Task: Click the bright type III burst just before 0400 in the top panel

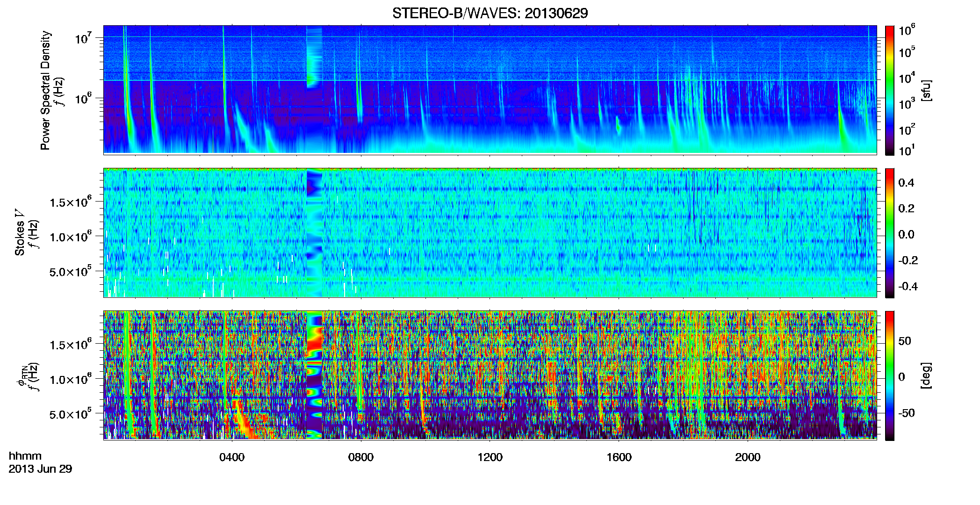Action: [224, 79]
